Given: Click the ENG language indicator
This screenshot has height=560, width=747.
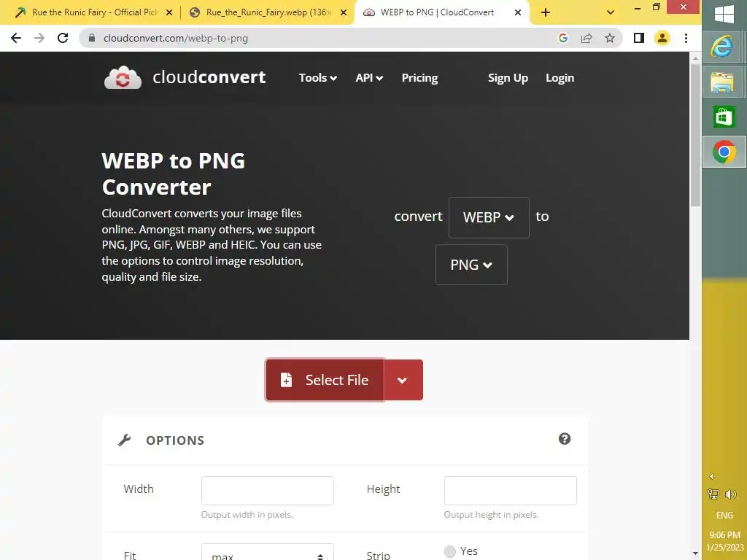Looking at the screenshot, I should coord(724,516).
